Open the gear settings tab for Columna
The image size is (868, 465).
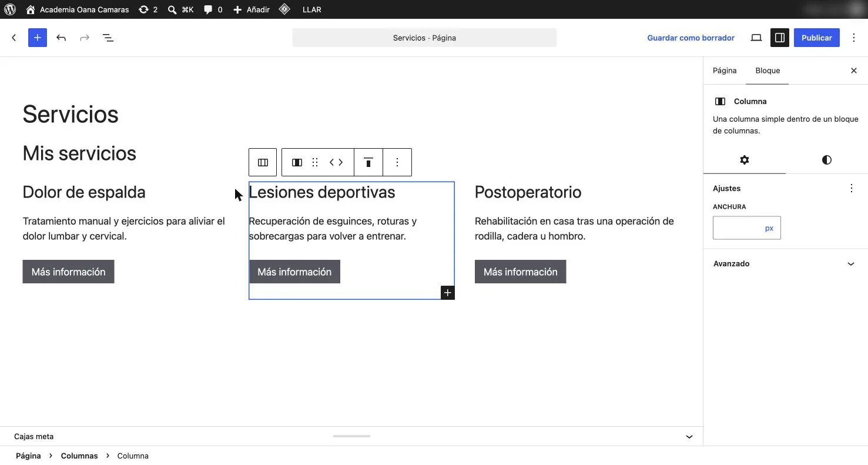pos(745,160)
